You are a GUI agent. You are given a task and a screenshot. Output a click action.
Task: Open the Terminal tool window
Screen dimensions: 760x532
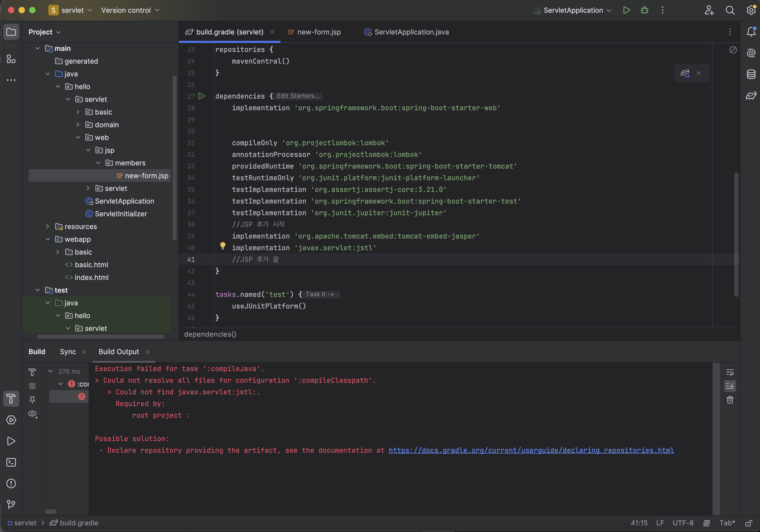tap(11, 462)
